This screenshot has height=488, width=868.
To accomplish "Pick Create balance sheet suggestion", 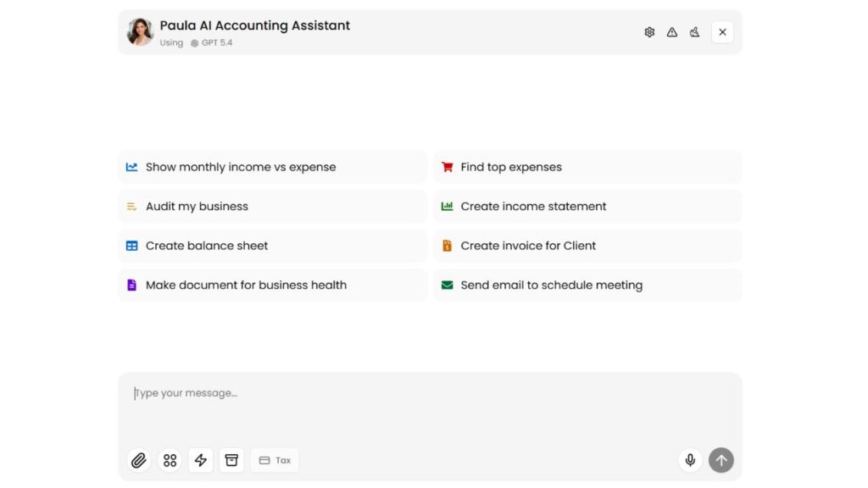I will pos(272,246).
